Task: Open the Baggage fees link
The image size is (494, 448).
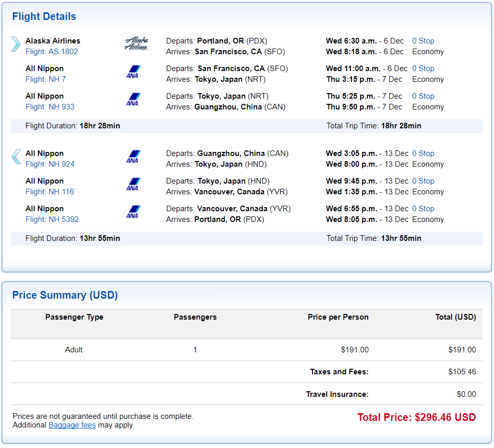Action: point(72,425)
